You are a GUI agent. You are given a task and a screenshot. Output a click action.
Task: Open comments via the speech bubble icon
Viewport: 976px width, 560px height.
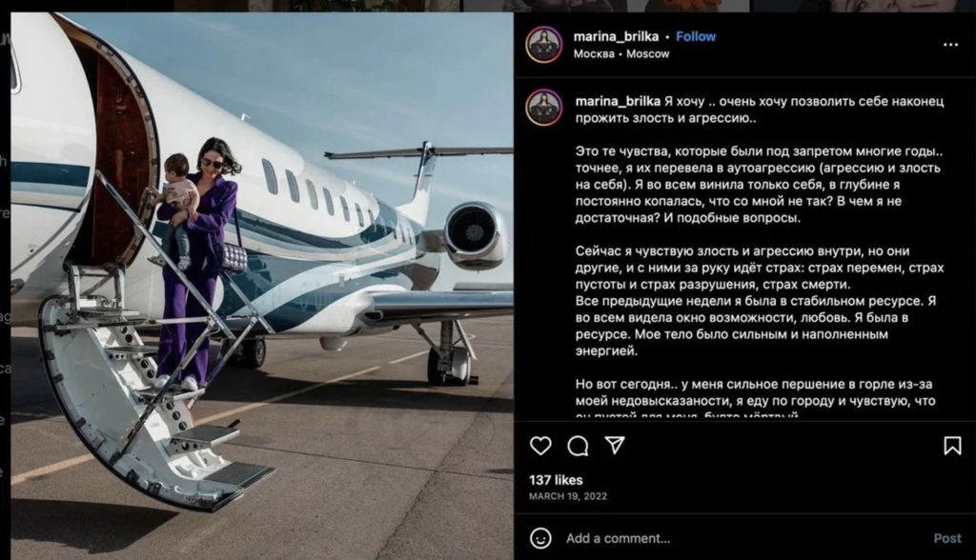578,446
